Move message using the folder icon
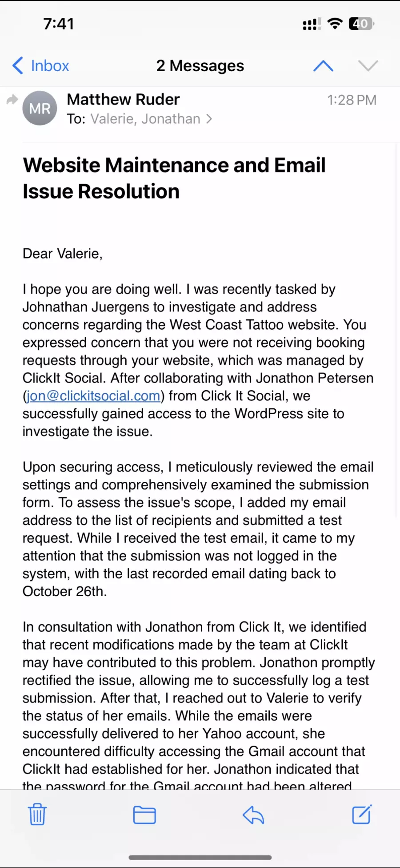 144,815
